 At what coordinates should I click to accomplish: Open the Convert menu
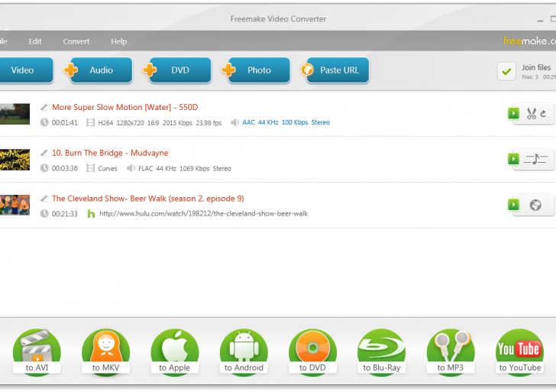(76, 41)
